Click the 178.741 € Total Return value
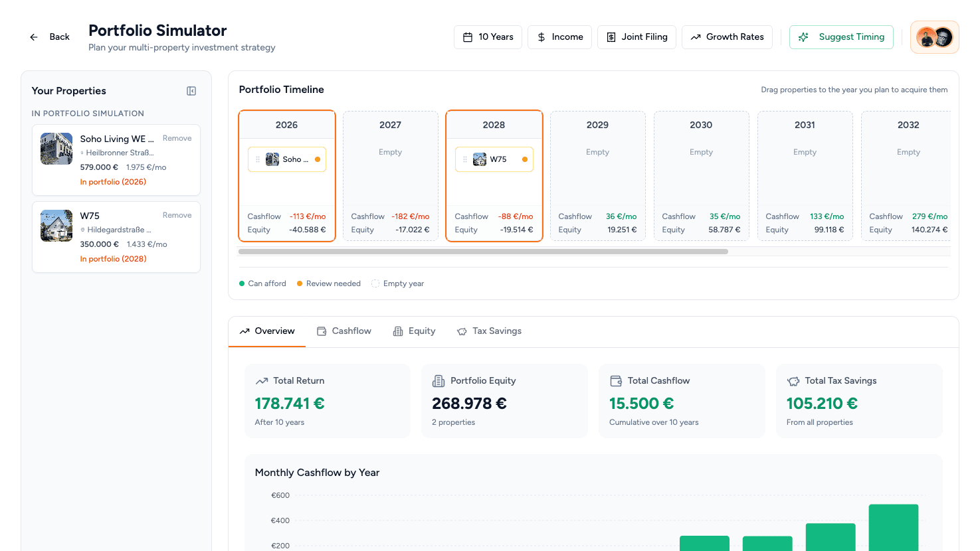The width and height of the screenshot is (980, 551). click(290, 404)
